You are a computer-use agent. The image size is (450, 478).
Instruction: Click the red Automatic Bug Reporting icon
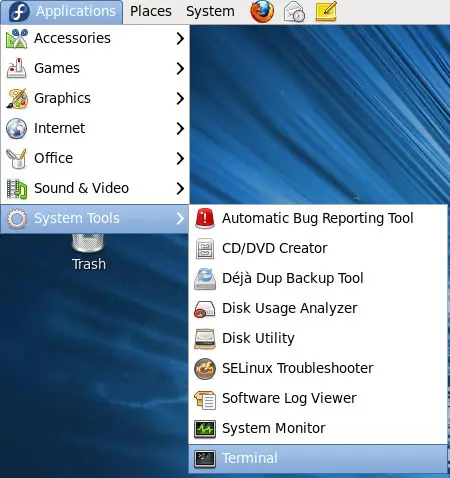tap(204, 219)
